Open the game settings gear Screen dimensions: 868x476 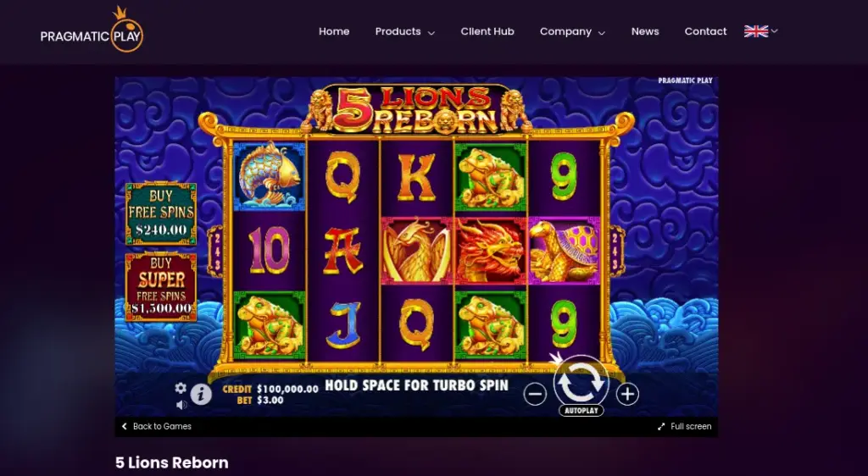pos(181,388)
